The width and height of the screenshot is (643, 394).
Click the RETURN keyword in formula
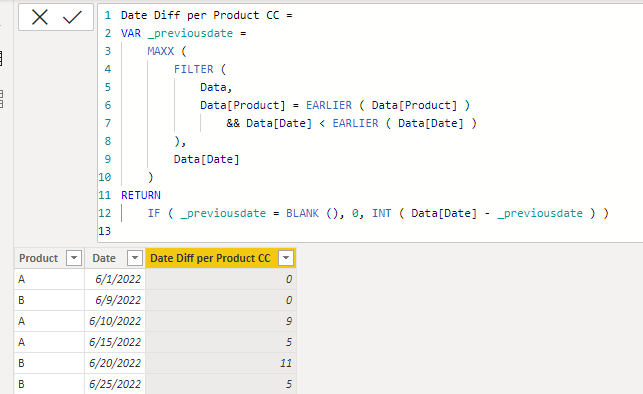[x=141, y=195]
